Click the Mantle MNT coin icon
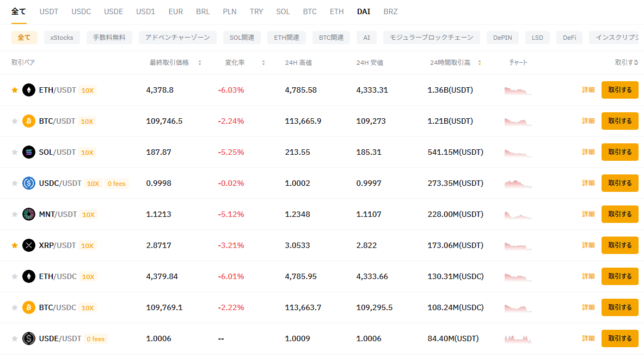 tap(29, 214)
